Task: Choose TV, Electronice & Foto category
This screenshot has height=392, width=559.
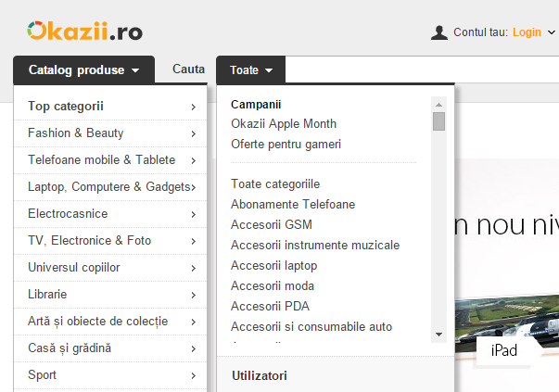Action: pyautogui.click(x=110, y=241)
